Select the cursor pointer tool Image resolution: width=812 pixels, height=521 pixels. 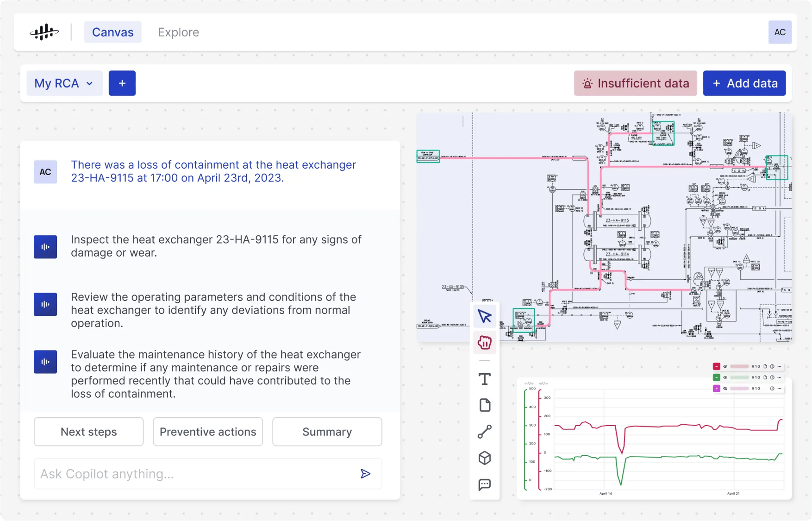(x=485, y=316)
